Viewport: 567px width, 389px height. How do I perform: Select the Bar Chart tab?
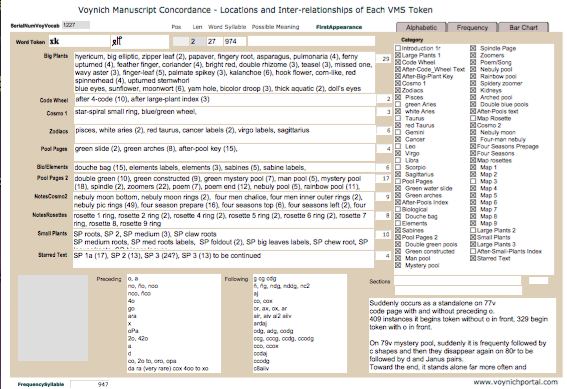pyautogui.click(x=523, y=27)
